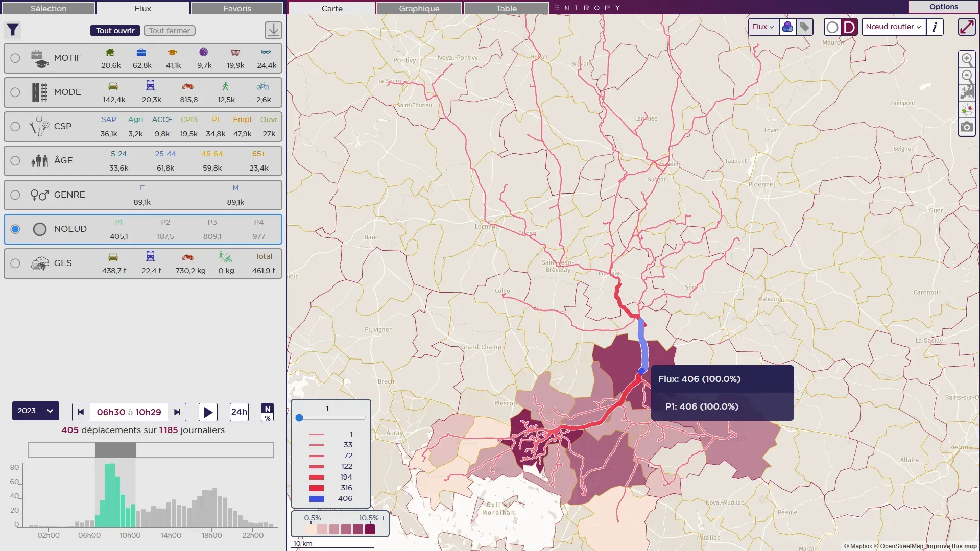This screenshot has width=980, height=551.
Task: Select the MOTIF radio button
Action: click(15, 58)
